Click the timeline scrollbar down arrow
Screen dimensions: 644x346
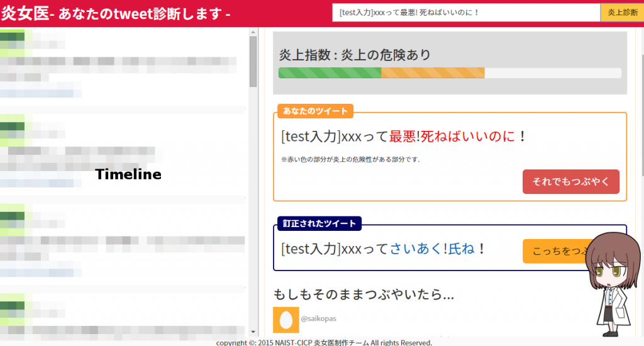point(253,332)
